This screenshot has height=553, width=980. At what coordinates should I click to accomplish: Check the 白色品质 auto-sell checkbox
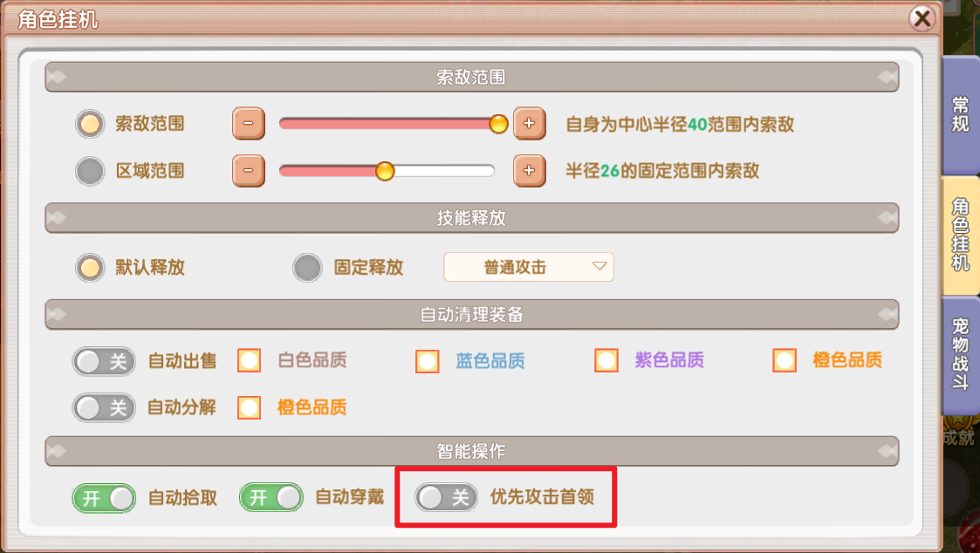point(250,360)
